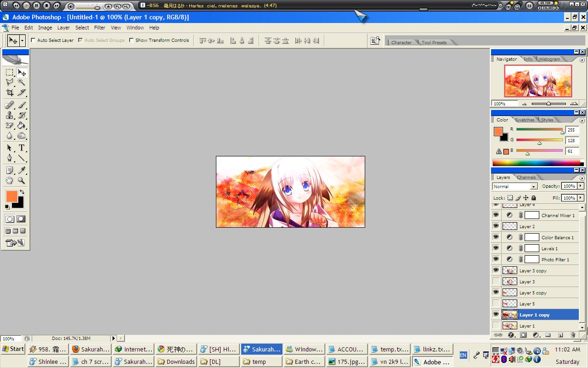Reset default foreground and background colors
The height and width of the screenshot is (368, 588).
point(7,207)
